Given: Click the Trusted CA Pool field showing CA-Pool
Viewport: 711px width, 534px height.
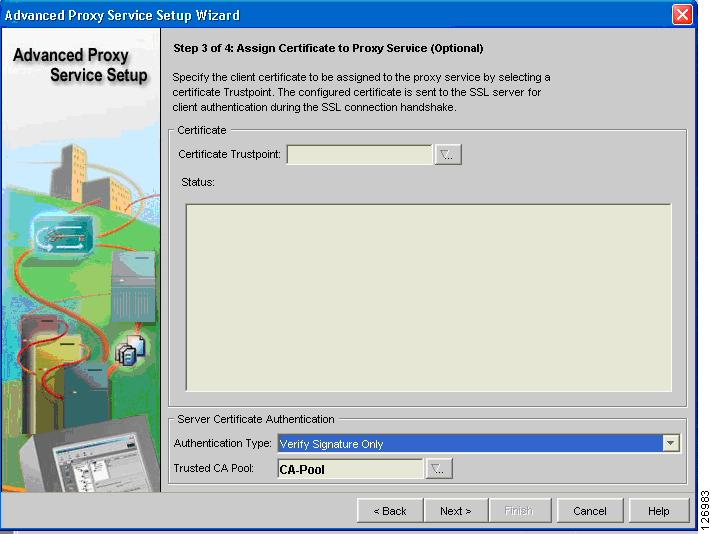Looking at the screenshot, I should [350, 469].
